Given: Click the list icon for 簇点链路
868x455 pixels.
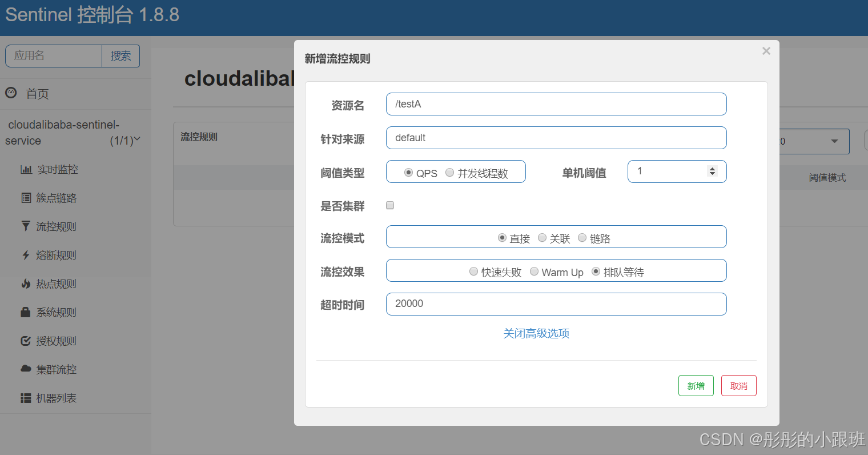Looking at the screenshot, I should tap(26, 198).
